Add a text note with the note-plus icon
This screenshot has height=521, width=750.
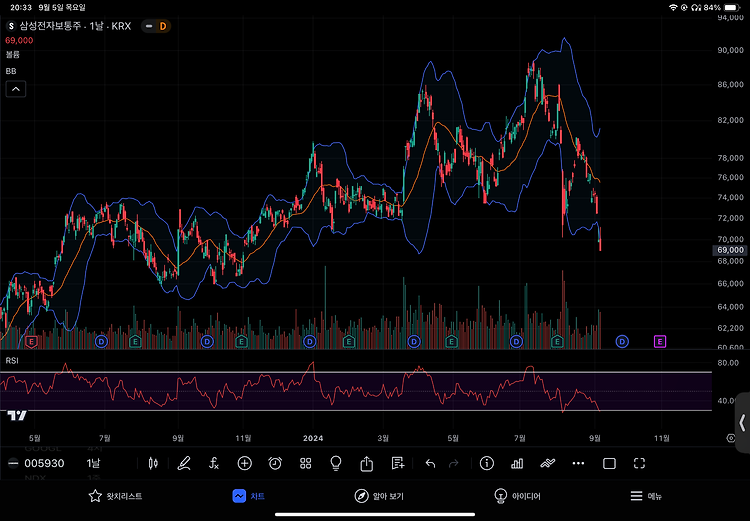397,463
